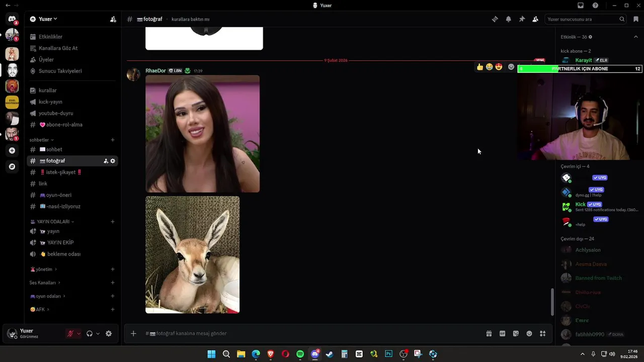Open Banned from Twitch member profile
The image size is (644, 362).
point(599,278)
